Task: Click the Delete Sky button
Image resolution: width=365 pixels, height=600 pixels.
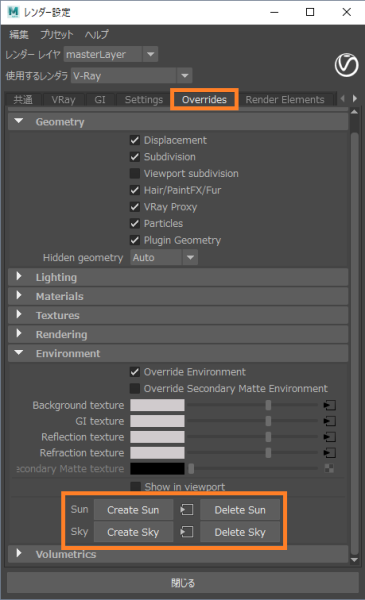Action: 240,532
